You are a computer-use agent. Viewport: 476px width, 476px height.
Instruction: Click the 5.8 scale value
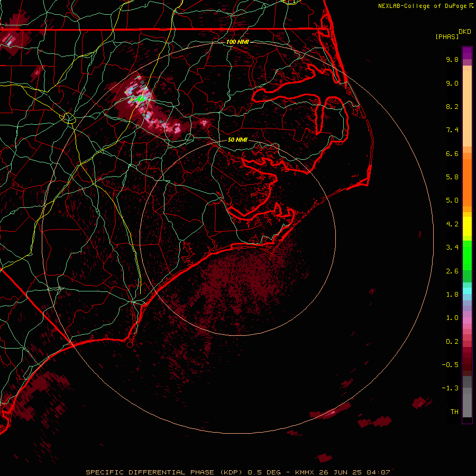coord(452,177)
